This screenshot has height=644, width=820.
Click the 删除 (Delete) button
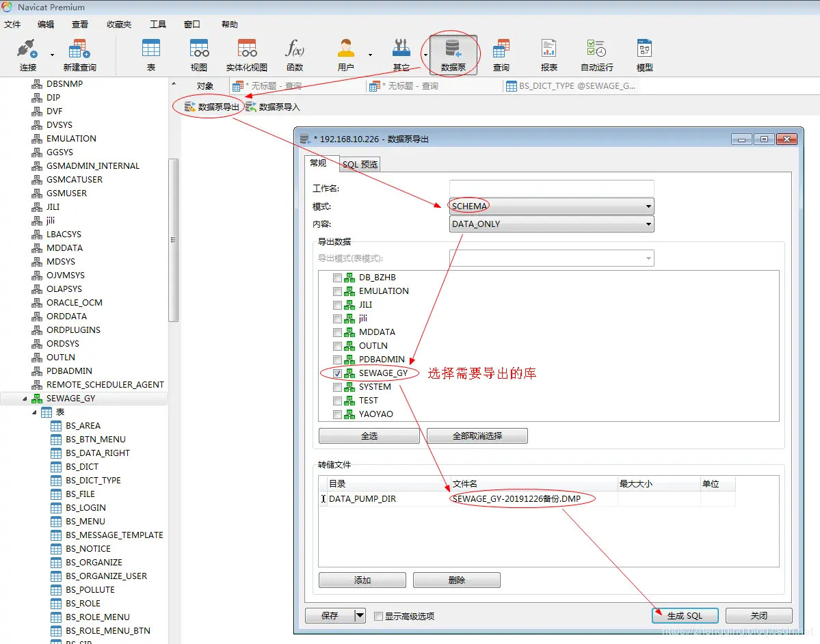point(457,580)
